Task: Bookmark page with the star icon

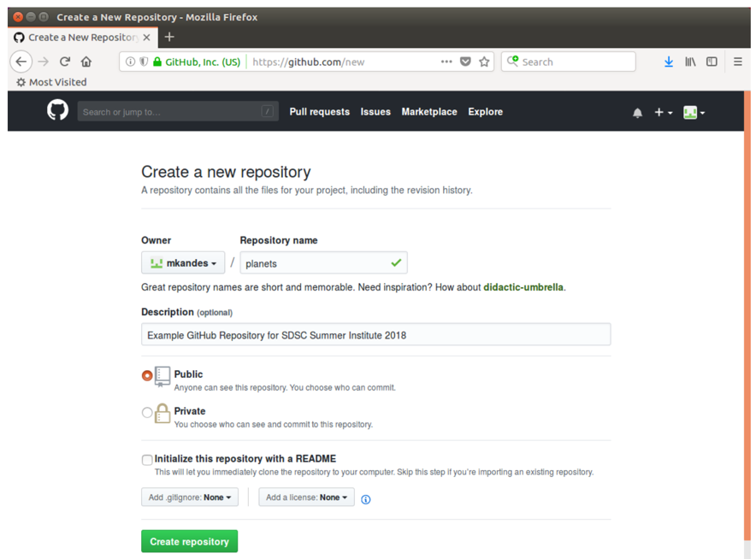Action: click(484, 62)
